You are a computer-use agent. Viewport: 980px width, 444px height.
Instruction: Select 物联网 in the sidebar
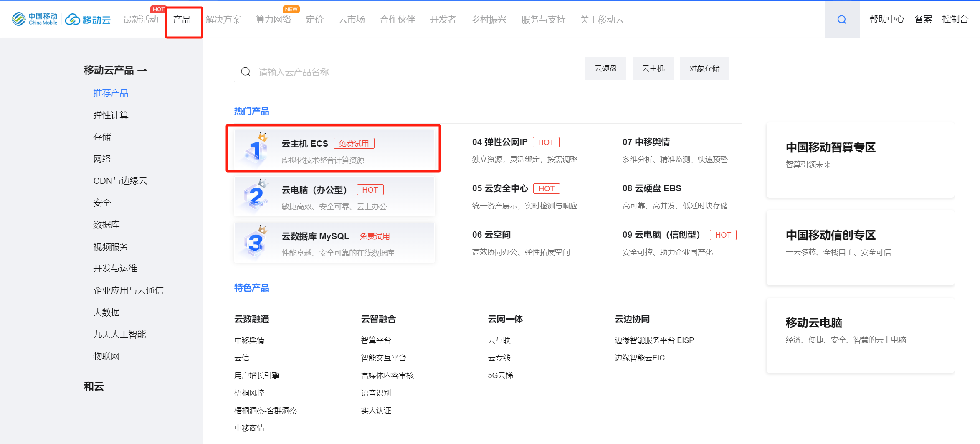click(x=106, y=356)
